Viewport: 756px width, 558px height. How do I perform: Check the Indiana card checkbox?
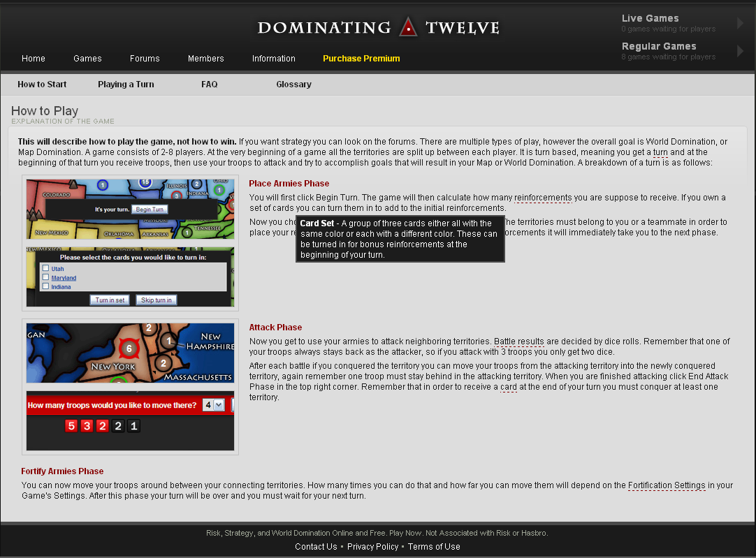[45, 286]
